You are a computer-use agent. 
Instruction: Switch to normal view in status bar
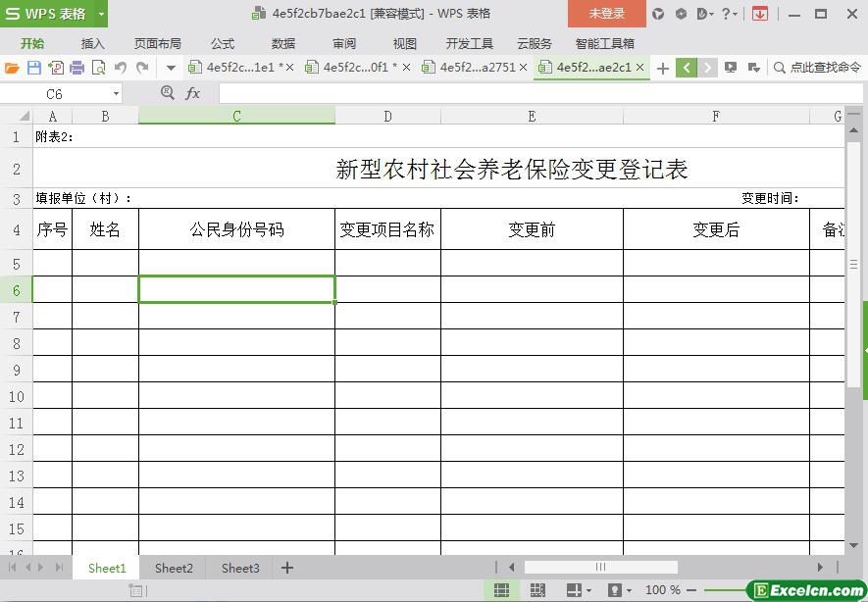(501, 590)
